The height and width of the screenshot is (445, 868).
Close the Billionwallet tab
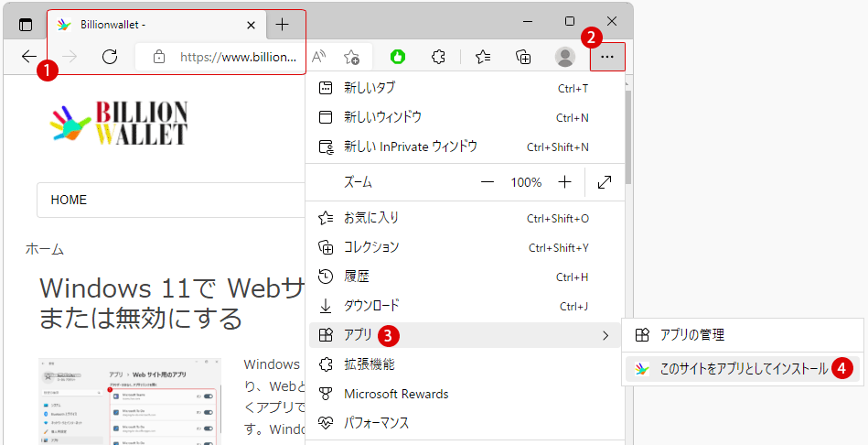(251, 25)
